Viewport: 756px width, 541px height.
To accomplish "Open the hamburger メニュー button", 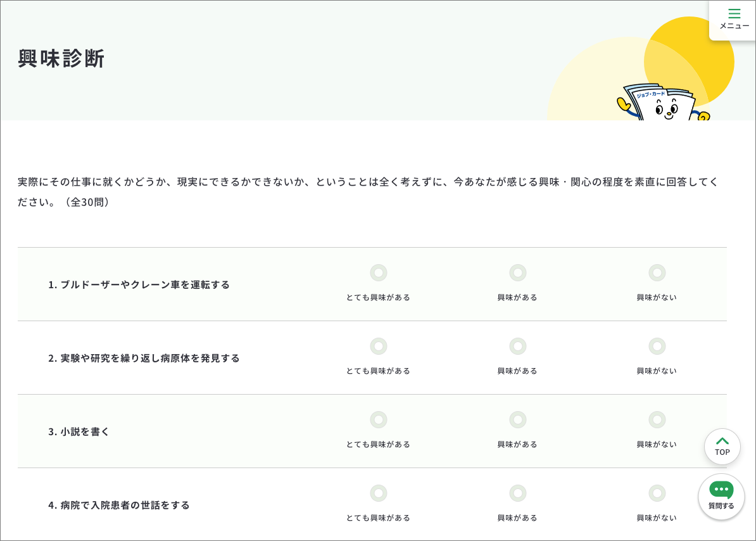I will pos(733,19).
